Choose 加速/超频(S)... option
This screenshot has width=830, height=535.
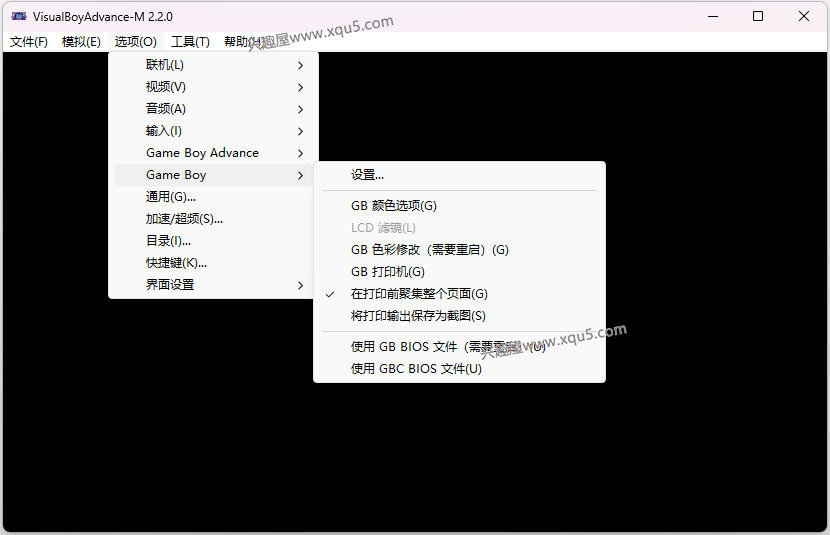[x=213, y=219]
